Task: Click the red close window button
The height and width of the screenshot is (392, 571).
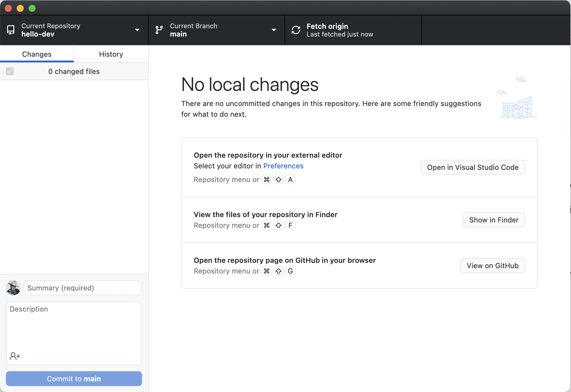Action: 8,8
